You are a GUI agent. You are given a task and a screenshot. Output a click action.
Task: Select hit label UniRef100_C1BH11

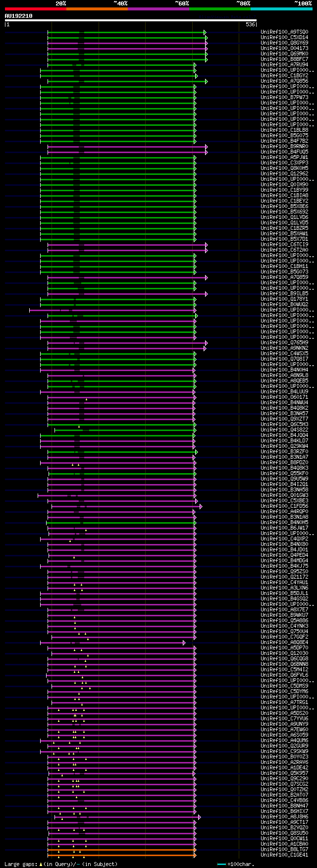click(284, 267)
